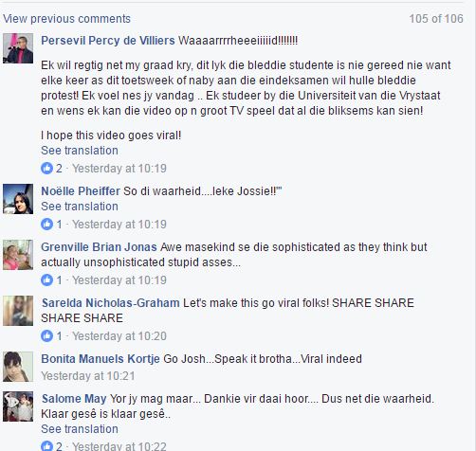The width and height of the screenshot is (476, 451).
Task: Click like icon under Noëlle Pheiffer's comment
Action: [x=46, y=225]
